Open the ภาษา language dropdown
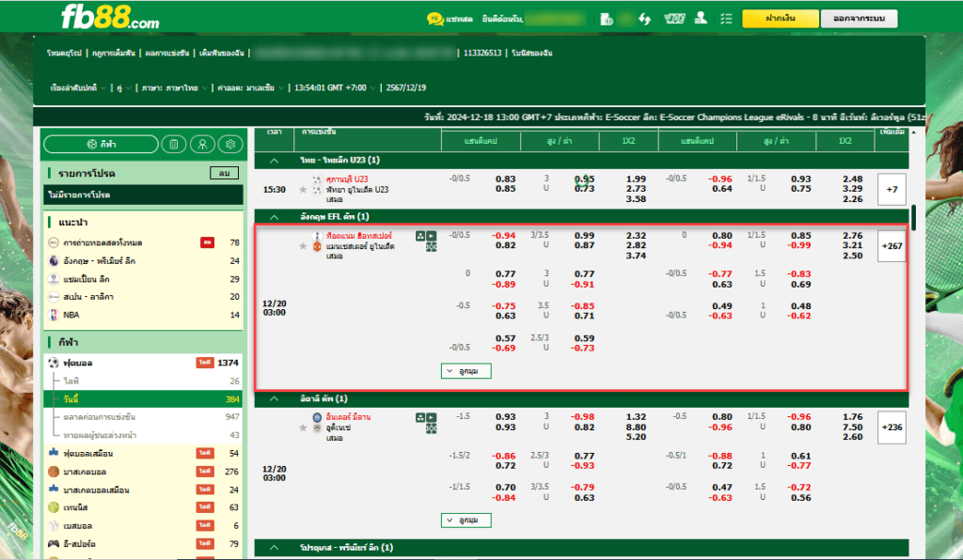963x560 pixels. 174,87
